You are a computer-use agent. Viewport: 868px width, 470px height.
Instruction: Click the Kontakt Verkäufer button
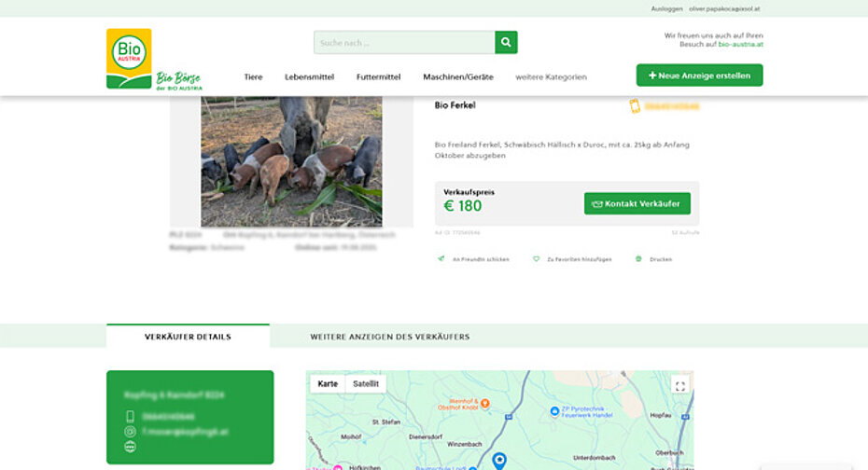coord(637,203)
